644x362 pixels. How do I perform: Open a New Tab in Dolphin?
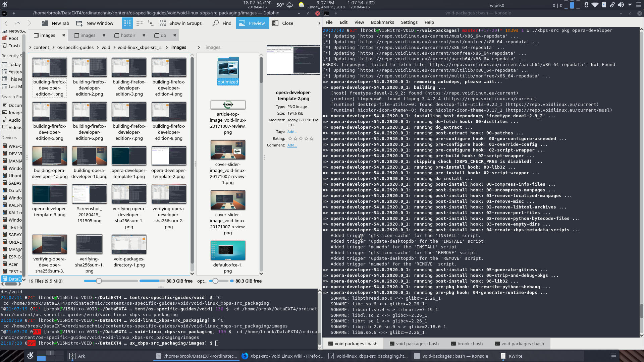click(56, 23)
